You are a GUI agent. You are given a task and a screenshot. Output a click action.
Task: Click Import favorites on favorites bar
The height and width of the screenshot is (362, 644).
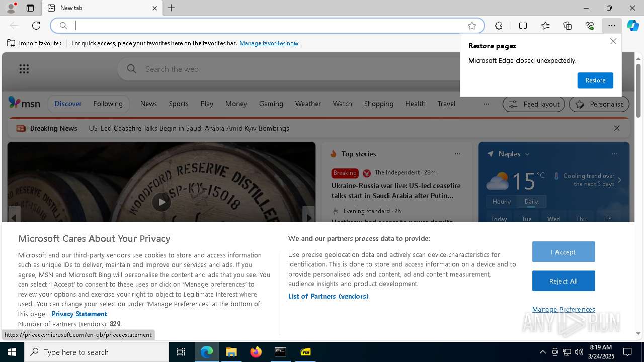[x=34, y=43]
